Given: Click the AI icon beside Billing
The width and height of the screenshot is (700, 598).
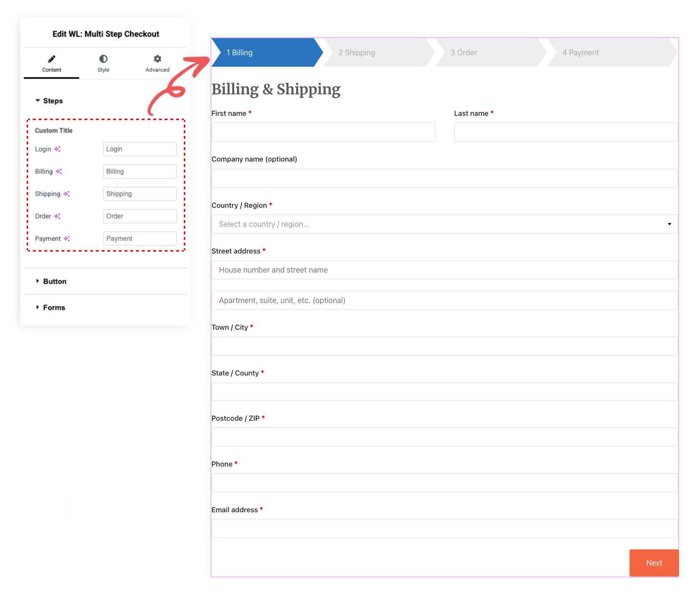Looking at the screenshot, I should (x=59, y=172).
